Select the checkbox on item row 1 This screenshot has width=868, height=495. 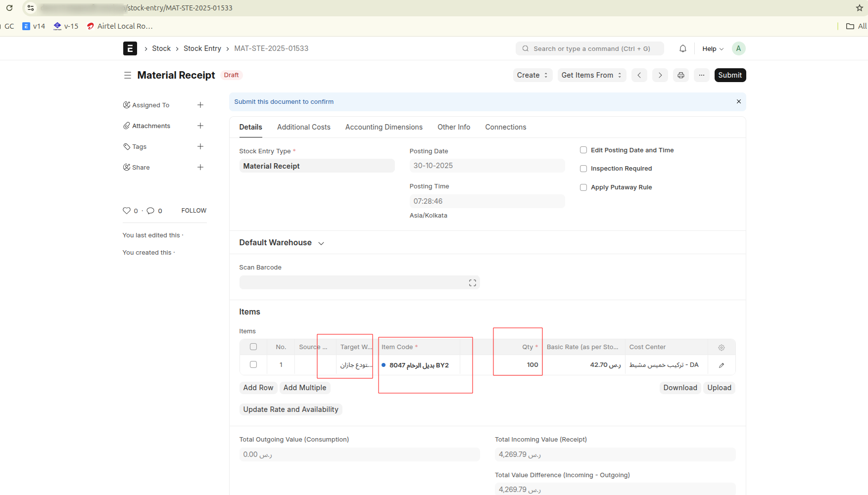point(253,364)
